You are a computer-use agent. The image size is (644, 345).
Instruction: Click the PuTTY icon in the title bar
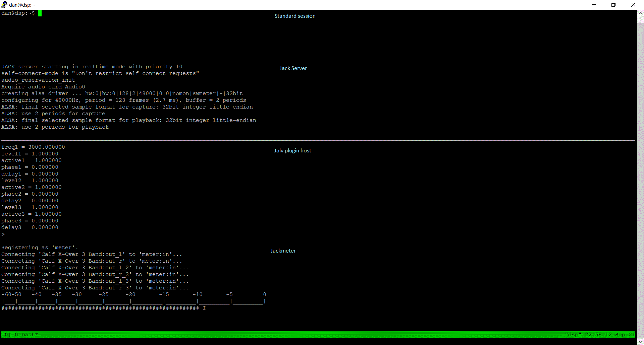click(x=4, y=5)
